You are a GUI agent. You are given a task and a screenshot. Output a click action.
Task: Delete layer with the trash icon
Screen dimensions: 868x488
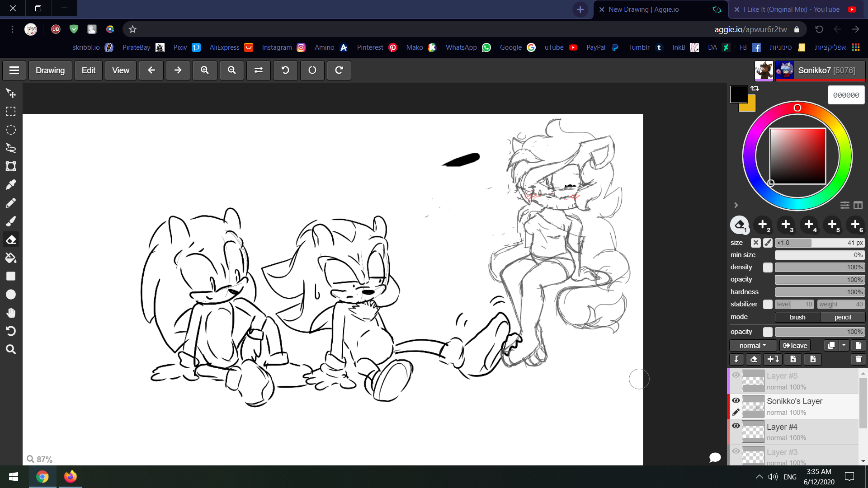click(858, 359)
